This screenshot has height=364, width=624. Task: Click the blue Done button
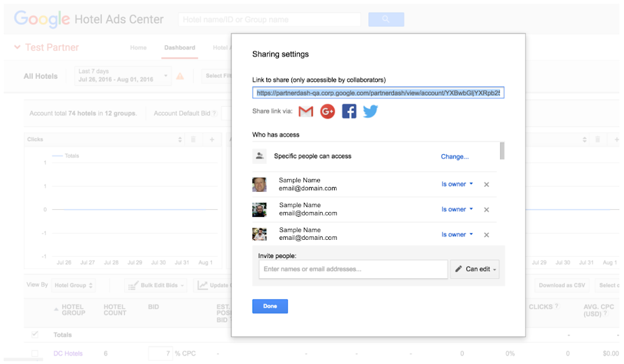[x=270, y=306]
